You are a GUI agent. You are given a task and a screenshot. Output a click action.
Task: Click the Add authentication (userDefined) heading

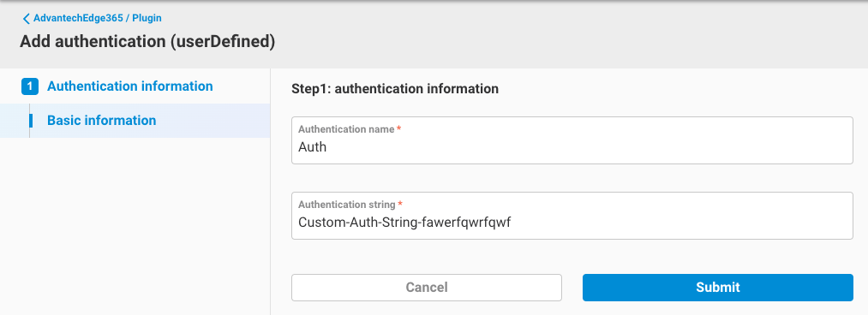click(x=147, y=42)
